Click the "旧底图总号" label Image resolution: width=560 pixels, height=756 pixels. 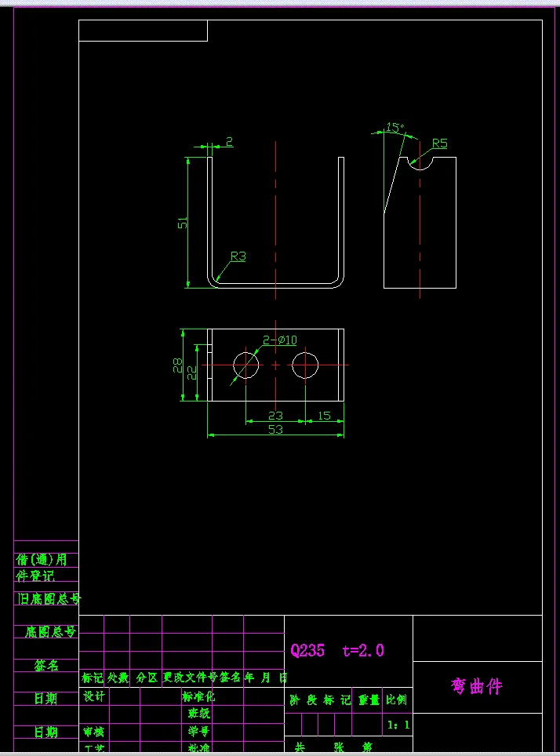[x=49, y=599]
